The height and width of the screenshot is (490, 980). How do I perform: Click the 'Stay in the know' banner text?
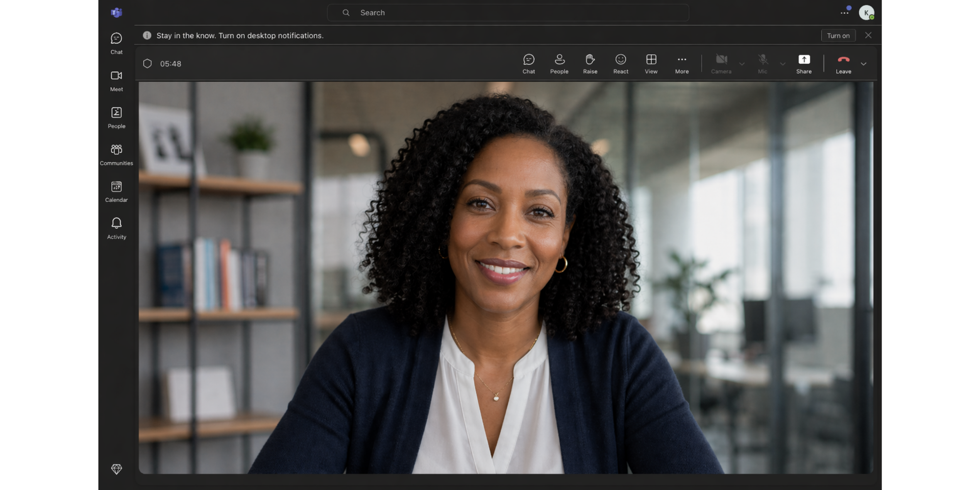pyautogui.click(x=240, y=35)
